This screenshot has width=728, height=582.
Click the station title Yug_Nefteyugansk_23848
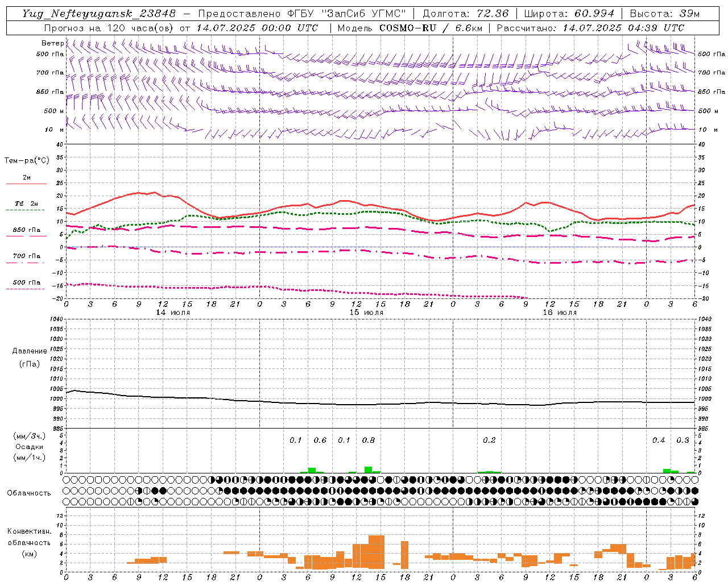click(x=99, y=14)
